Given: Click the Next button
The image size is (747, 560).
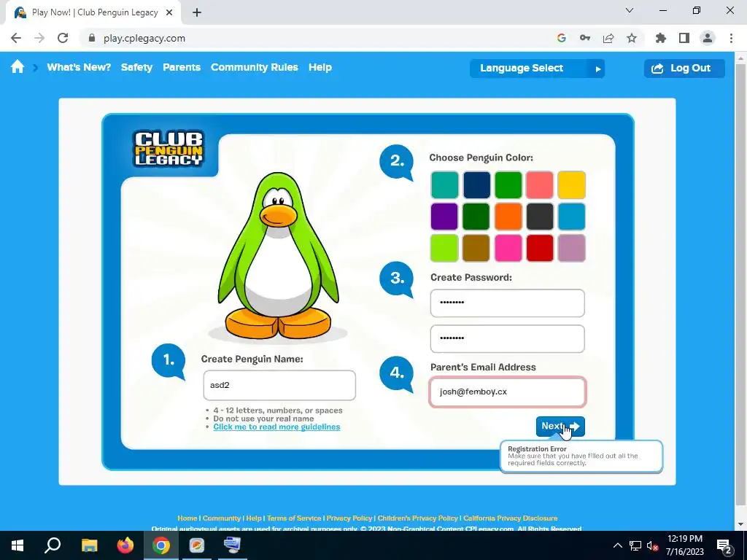Looking at the screenshot, I should point(560,426).
